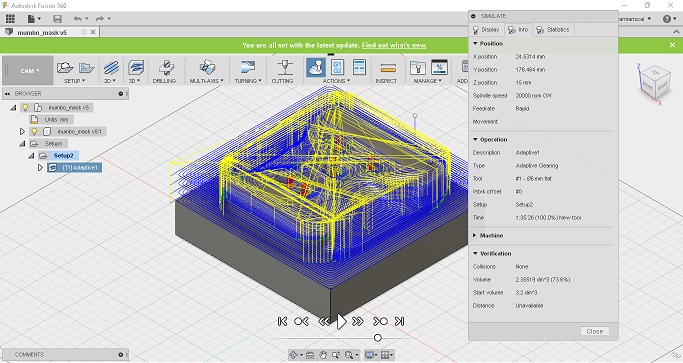Expand the Machine section

(x=475, y=235)
